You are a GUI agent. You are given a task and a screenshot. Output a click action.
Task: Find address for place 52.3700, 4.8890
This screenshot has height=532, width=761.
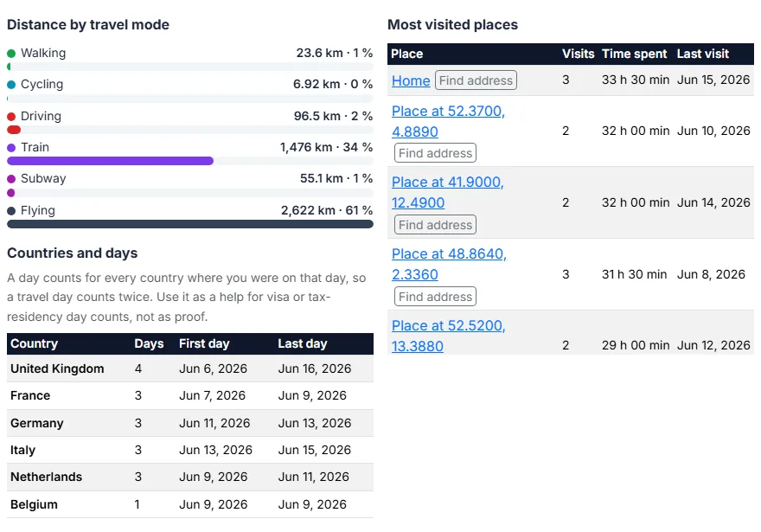(435, 153)
